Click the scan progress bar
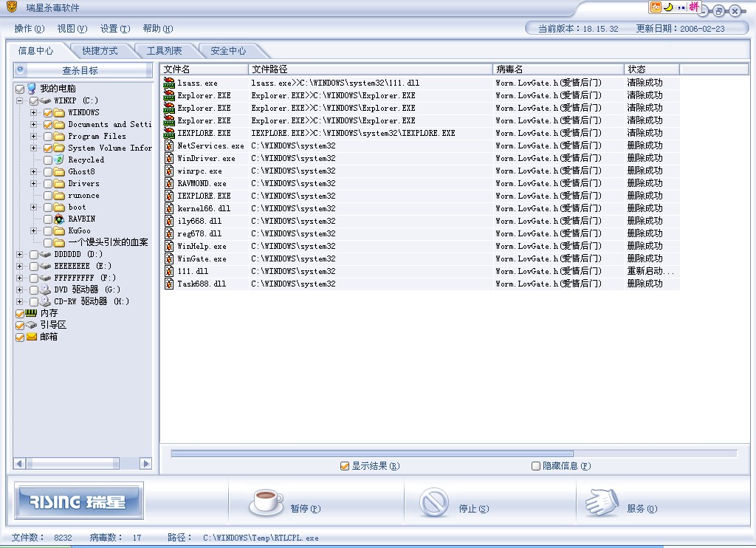 point(454,453)
